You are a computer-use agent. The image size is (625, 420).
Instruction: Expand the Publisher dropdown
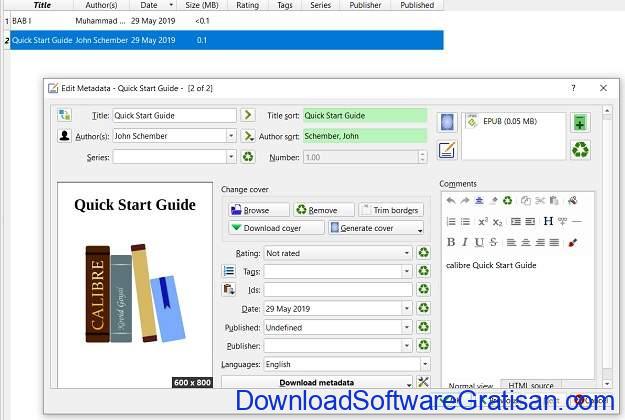click(407, 345)
